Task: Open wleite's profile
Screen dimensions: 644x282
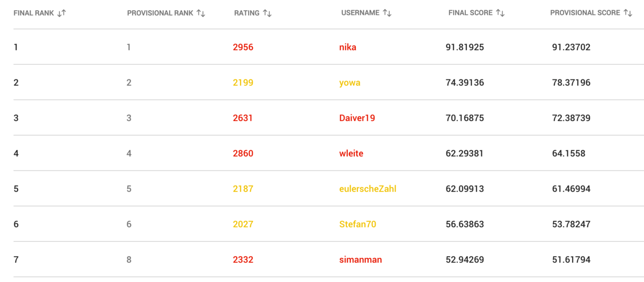Action: tap(352, 153)
